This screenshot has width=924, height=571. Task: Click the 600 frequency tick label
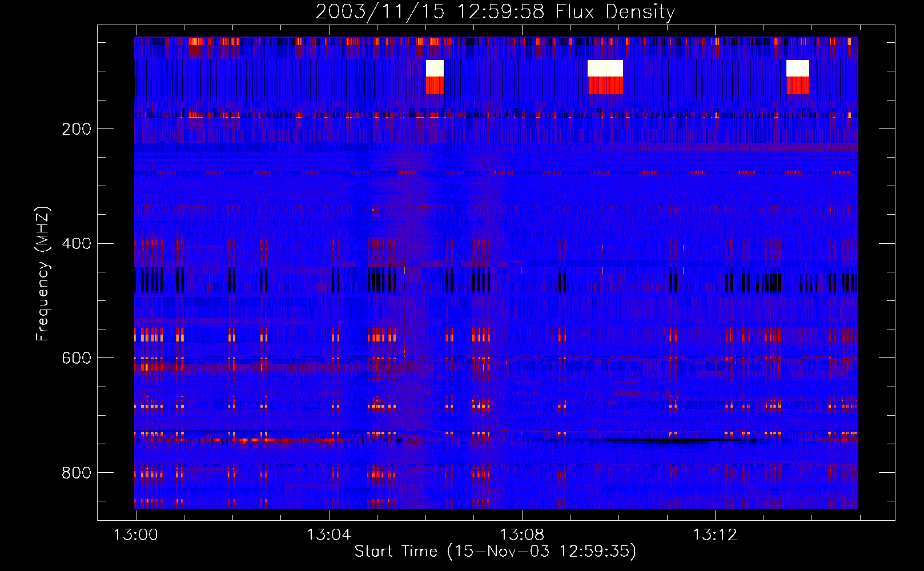click(x=77, y=358)
